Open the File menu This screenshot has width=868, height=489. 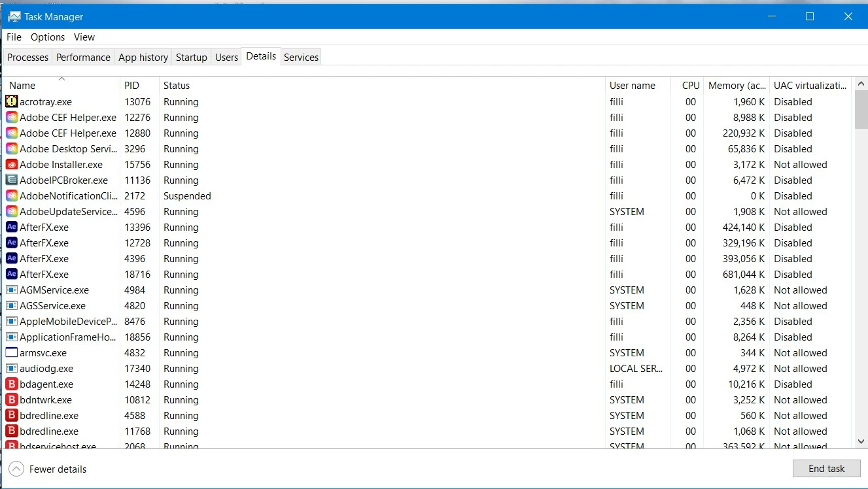click(14, 37)
